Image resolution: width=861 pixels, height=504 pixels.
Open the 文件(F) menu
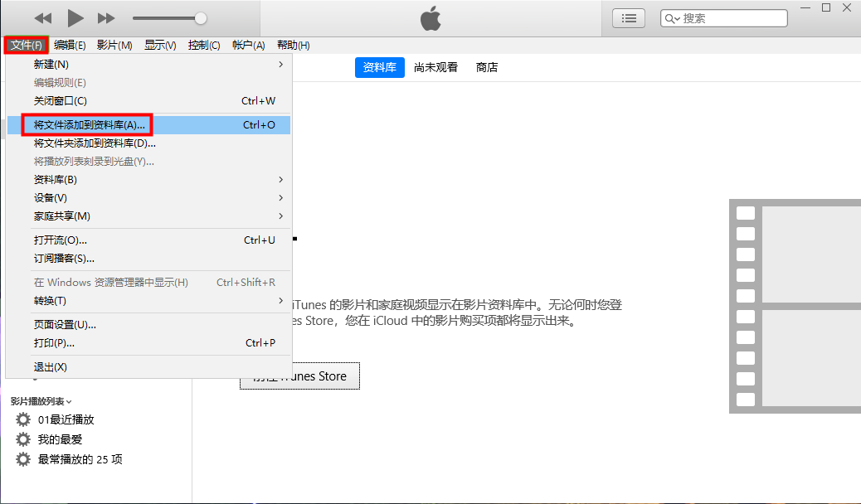[27, 45]
